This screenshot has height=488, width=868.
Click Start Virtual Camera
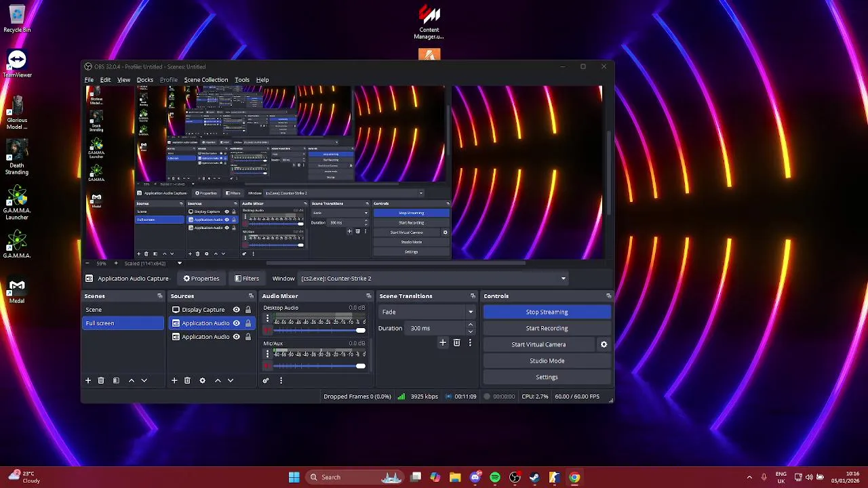tap(538, 344)
